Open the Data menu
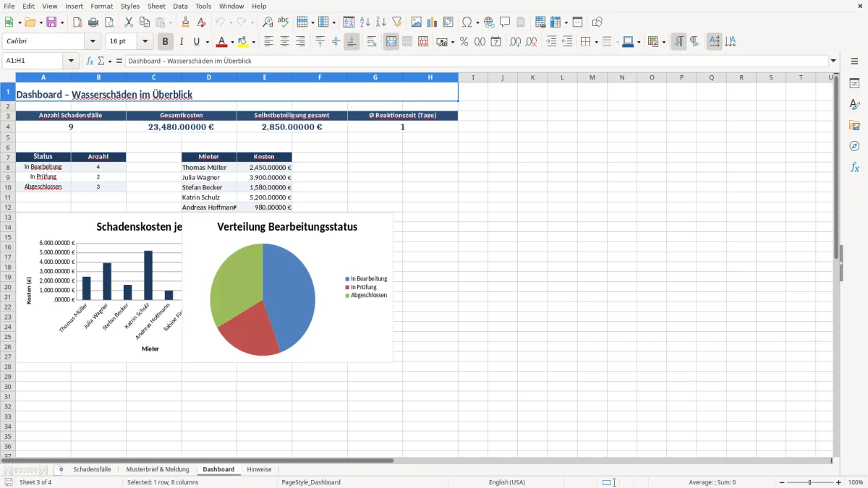The width and height of the screenshot is (868, 488). [180, 6]
